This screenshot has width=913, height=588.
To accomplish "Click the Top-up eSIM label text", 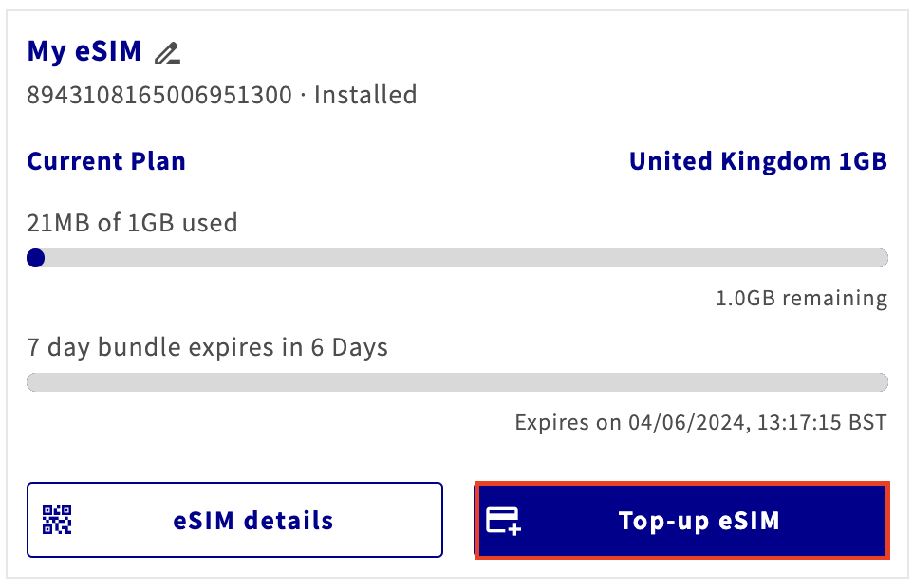I will point(699,520).
